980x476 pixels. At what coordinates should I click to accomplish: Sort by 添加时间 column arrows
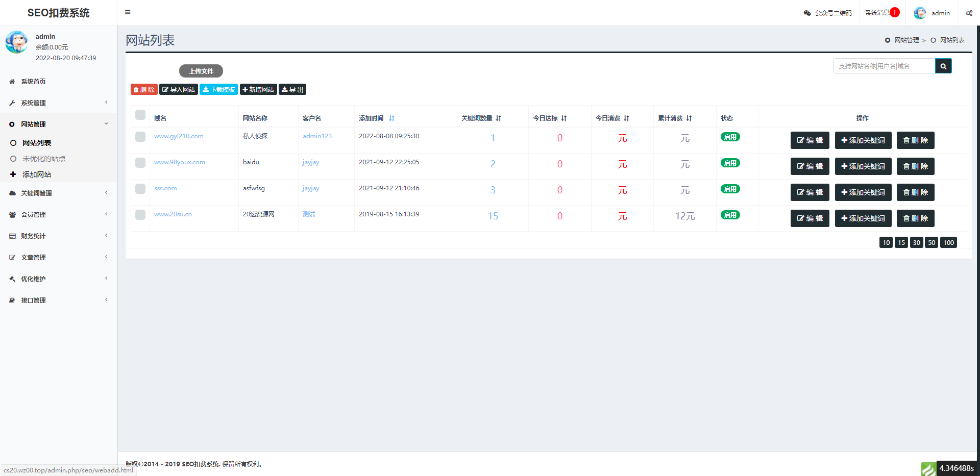point(391,118)
